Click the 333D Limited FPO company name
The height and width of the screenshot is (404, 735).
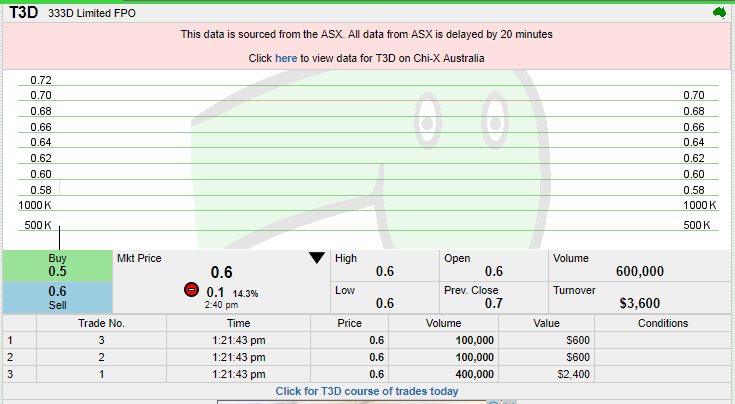click(92, 13)
